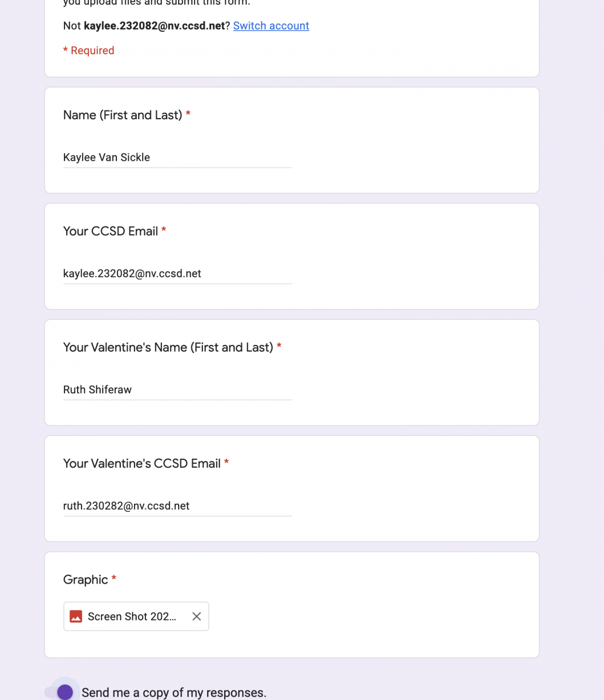The height and width of the screenshot is (700, 604).
Task: Click the Kaylee Van Sickle name field
Action: (x=177, y=157)
